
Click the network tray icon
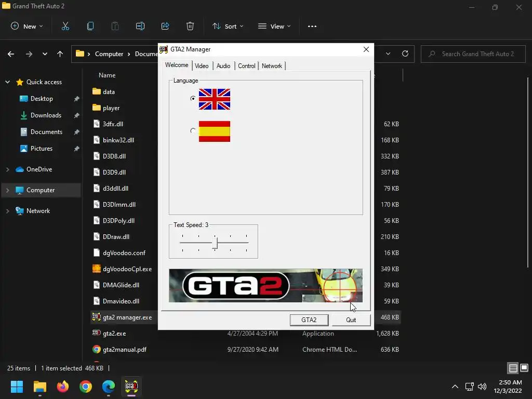click(x=470, y=387)
